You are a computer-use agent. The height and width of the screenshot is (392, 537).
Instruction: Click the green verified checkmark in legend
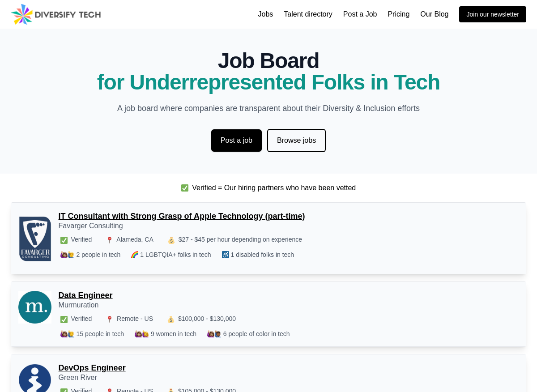(185, 188)
